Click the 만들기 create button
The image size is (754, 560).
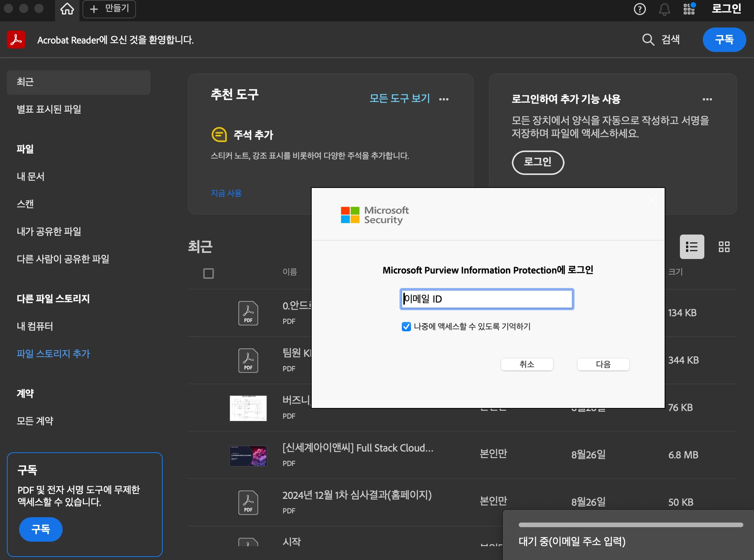[109, 9]
